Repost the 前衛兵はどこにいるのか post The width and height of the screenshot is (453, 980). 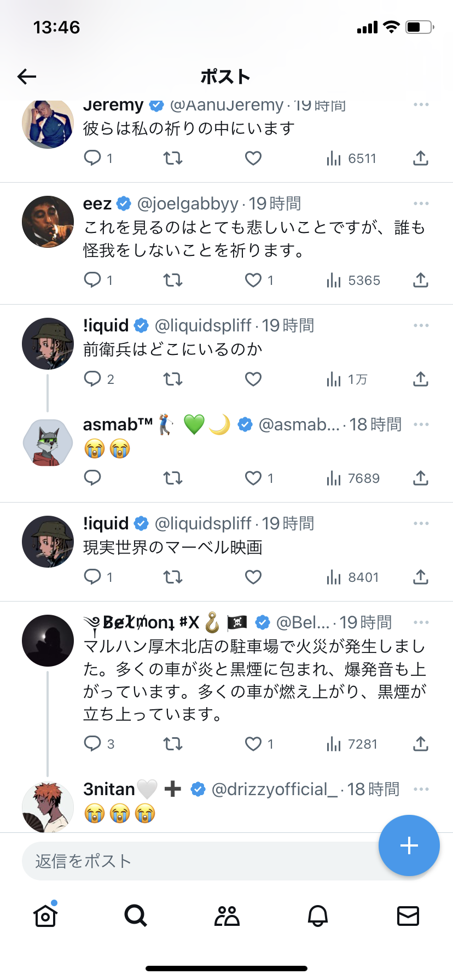(173, 380)
